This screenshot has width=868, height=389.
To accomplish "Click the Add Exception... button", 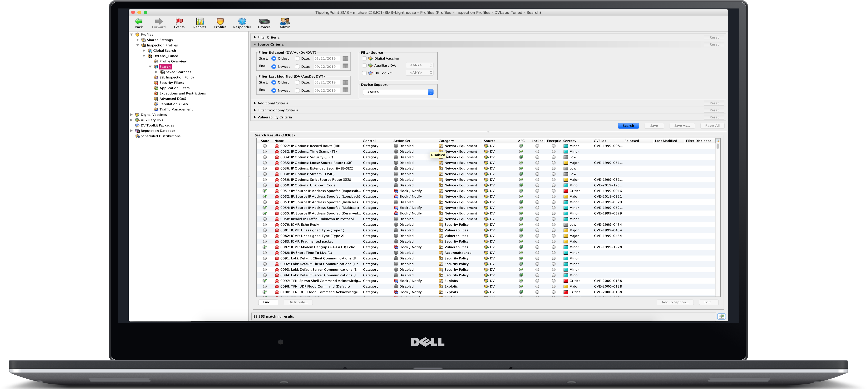I will [x=675, y=302].
